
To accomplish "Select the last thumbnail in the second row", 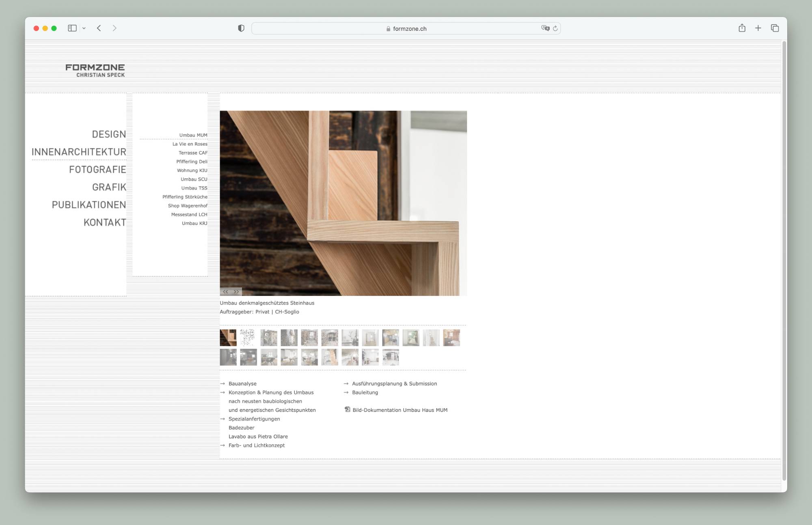I will click(391, 357).
